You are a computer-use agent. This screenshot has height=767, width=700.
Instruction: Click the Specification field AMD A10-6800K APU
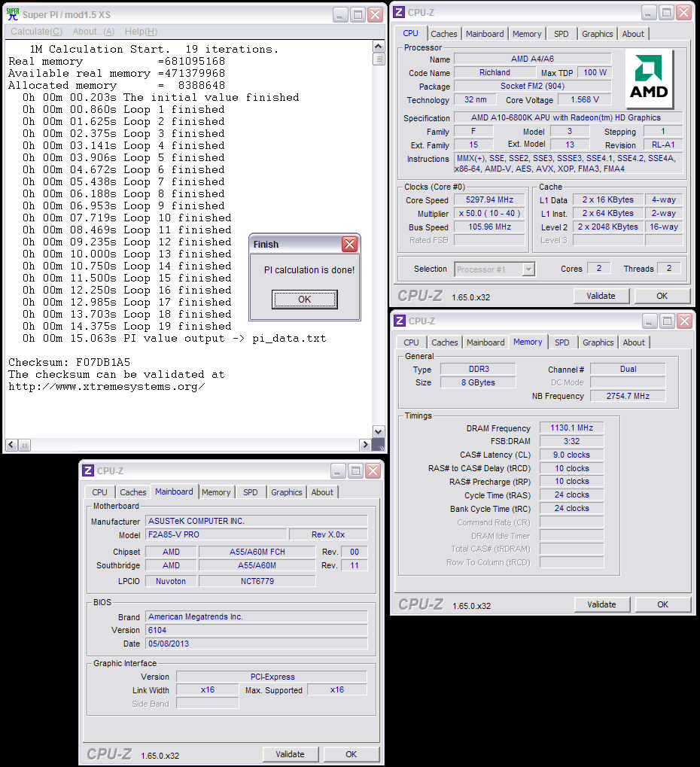coord(568,117)
